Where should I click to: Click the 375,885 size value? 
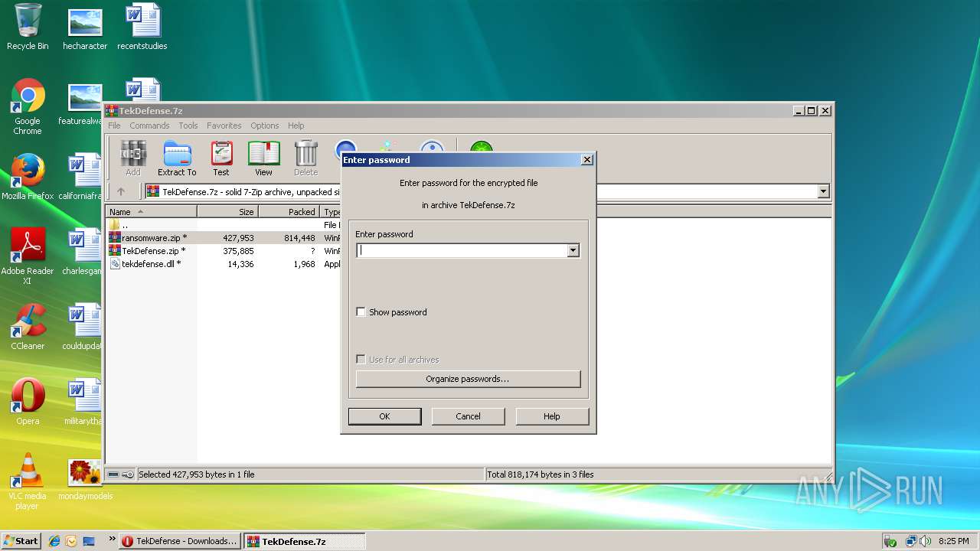238,251
